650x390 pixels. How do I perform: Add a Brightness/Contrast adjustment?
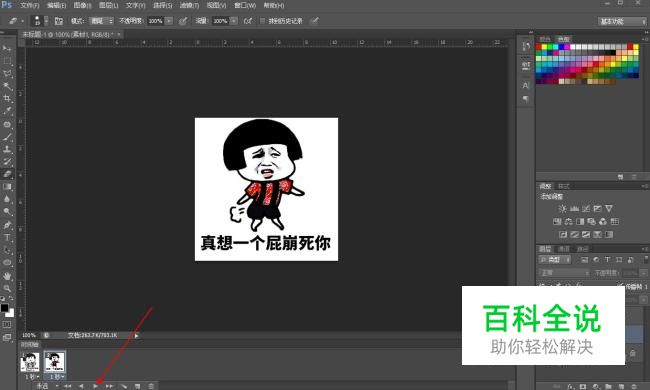[562, 208]
